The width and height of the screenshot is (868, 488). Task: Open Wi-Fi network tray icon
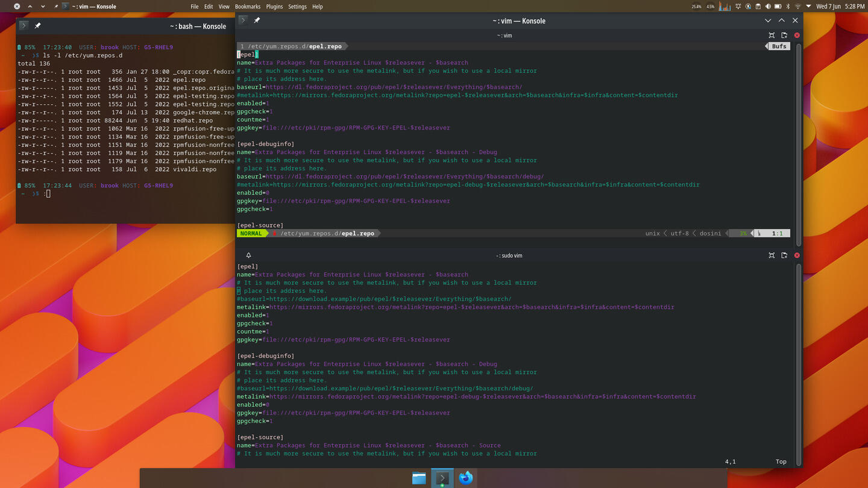point(797,7)
